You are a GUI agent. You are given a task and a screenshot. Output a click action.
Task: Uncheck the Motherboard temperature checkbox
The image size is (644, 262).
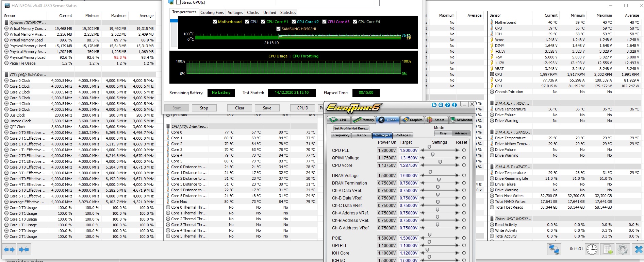click(x=215, y=22)
